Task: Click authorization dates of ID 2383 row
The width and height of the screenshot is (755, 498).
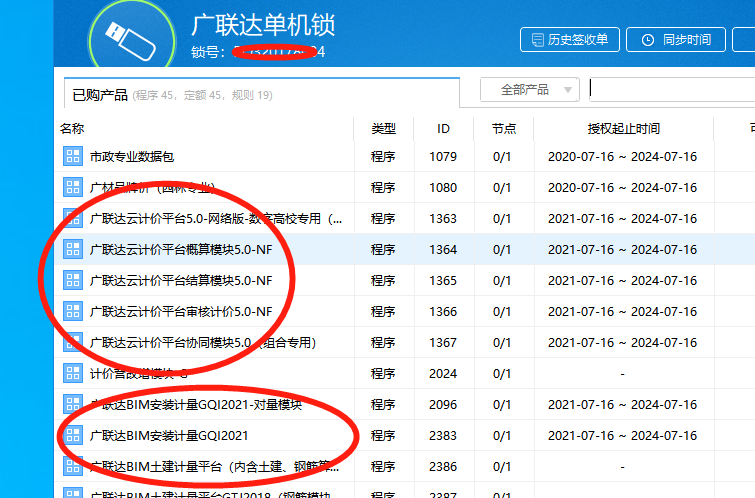Action: point(623,435)
